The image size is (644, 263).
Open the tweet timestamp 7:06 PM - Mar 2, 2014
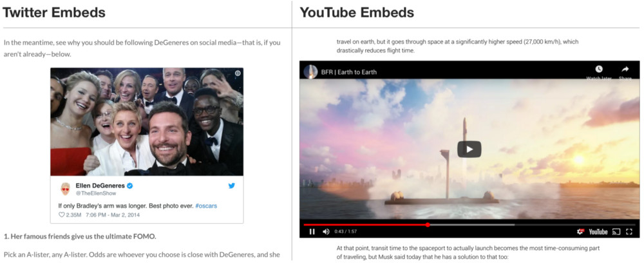[113, 215]
